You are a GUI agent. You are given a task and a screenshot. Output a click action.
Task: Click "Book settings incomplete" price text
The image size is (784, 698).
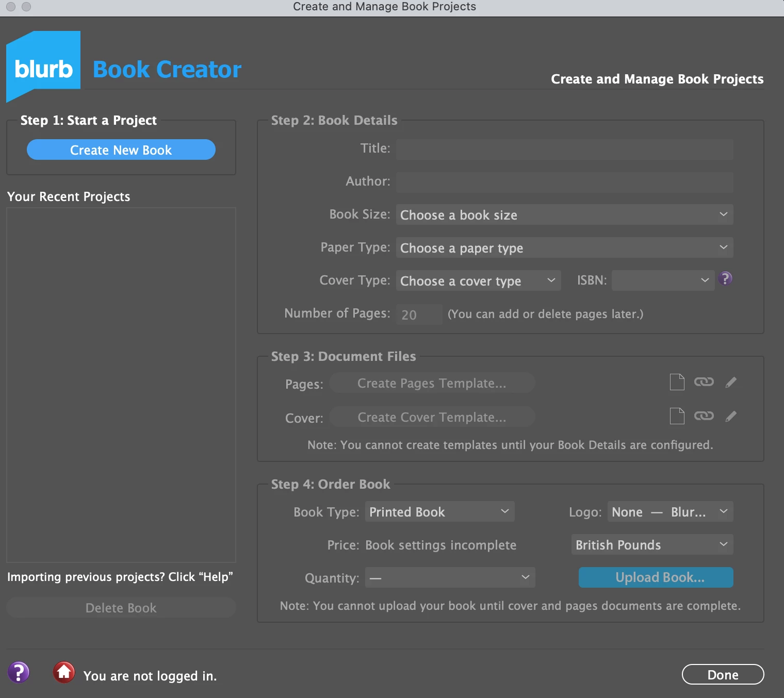(440, 545)
